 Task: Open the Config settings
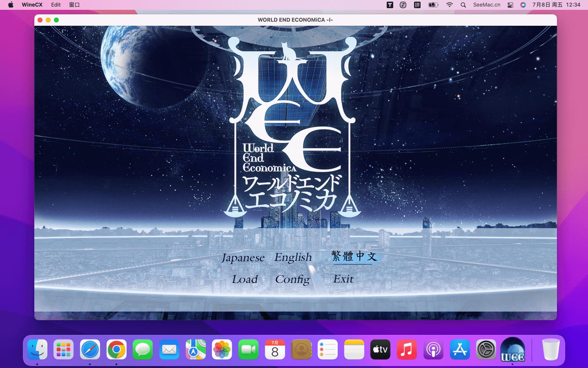[292, 280]
